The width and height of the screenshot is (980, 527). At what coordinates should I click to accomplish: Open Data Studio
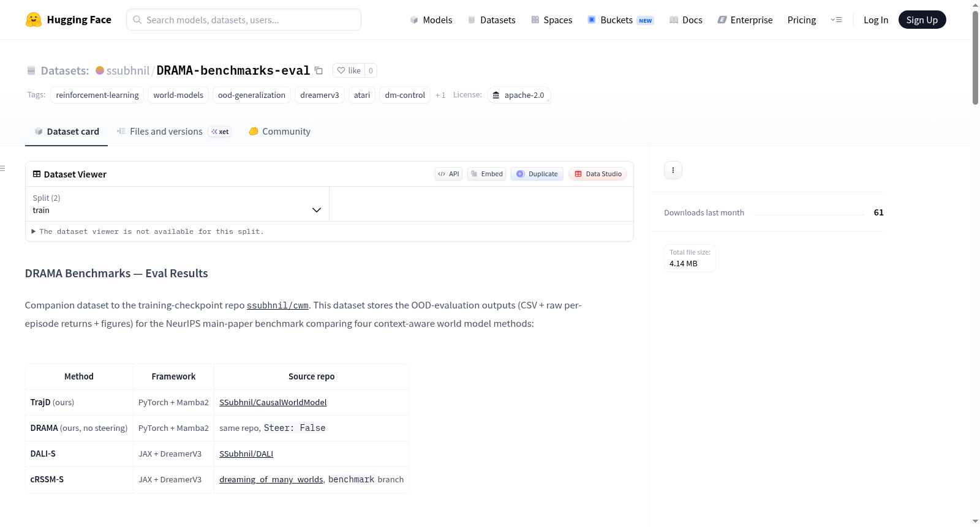[598, 174]
